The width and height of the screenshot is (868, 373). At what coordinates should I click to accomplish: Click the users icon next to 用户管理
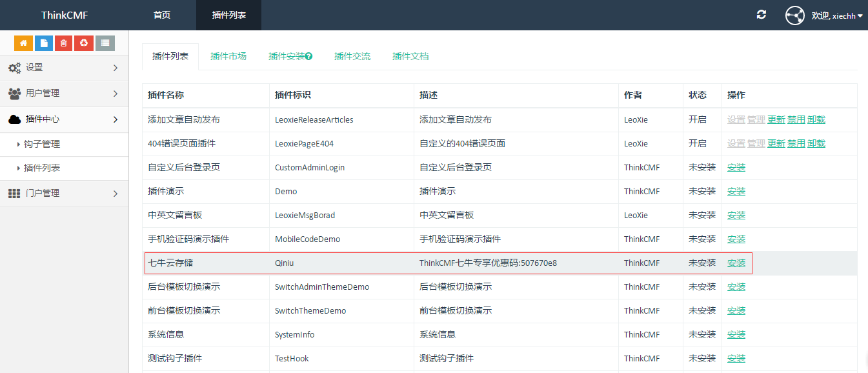14,94
